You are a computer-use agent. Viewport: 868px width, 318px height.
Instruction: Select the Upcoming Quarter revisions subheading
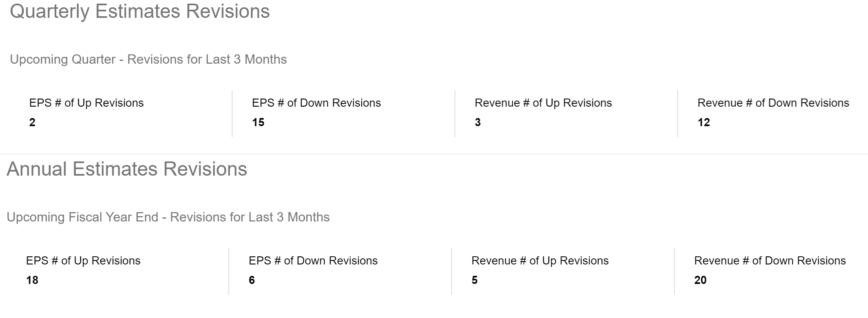click(x=148, y=59)
